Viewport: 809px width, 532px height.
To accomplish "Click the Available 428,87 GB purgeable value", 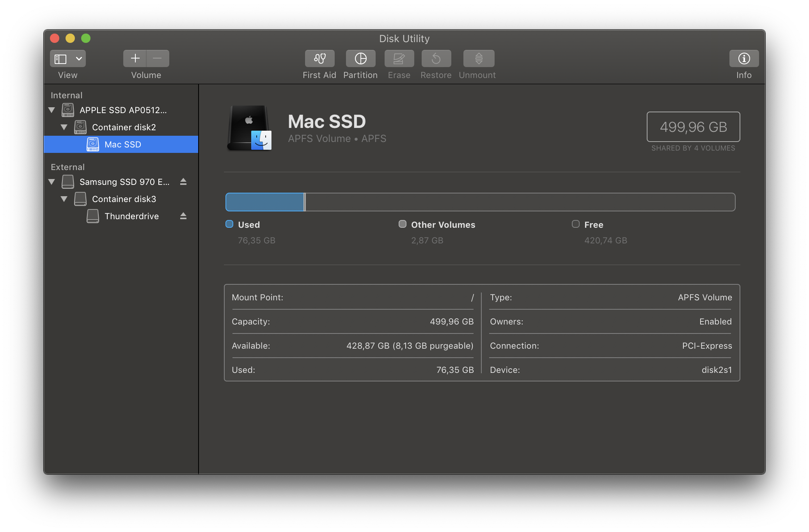I will coord(410,346).
